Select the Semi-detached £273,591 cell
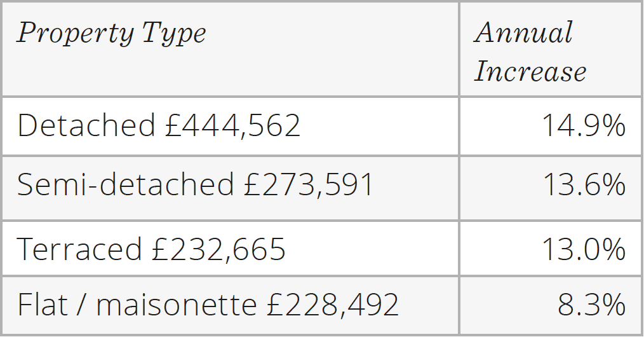This screenshot has height=337, width=644. [231, 188]
